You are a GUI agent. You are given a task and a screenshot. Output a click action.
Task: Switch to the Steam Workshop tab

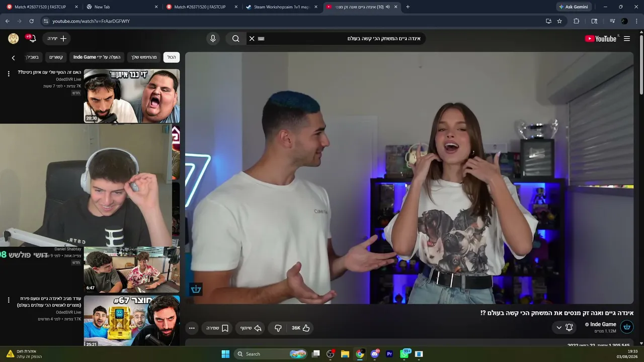(281, 7)
